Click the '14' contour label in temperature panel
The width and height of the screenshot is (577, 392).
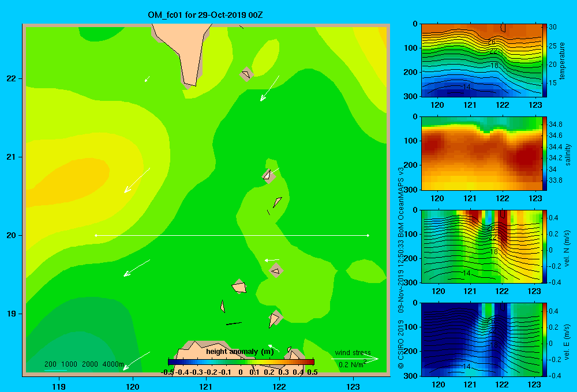pyautogui.click(x=467, y=87)
